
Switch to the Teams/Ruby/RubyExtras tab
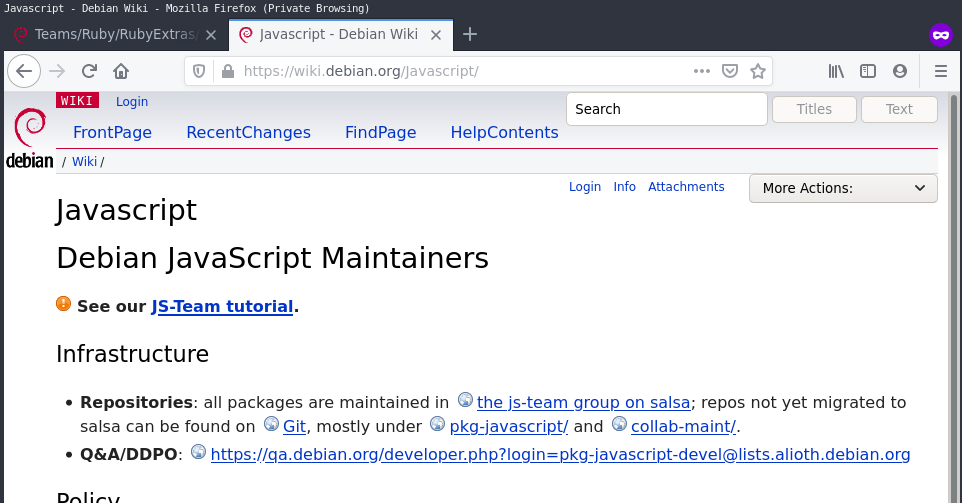pyautogui.click(x=115, y=34)
